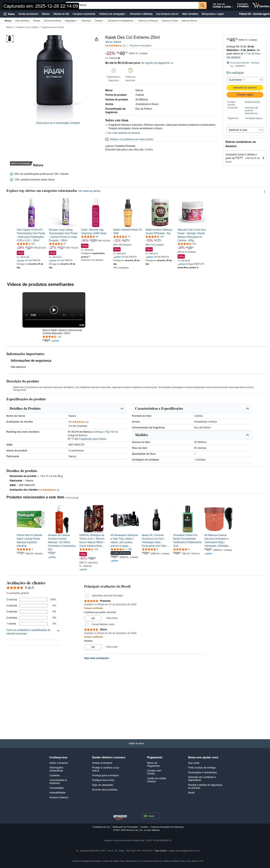This screenshot has height=868, width=270.
Task: Expand the Adicionar à Lista arrow
Action: pos(261,130)
